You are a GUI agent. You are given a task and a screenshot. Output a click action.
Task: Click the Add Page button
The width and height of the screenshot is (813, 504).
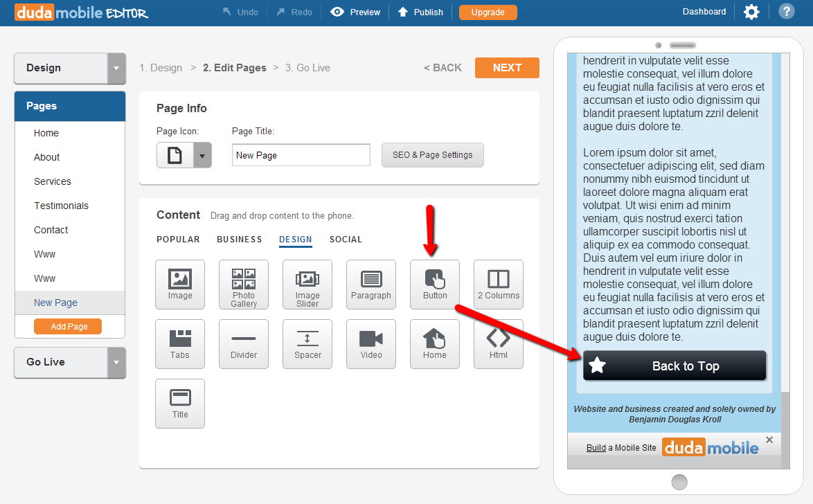click(68, 326)
